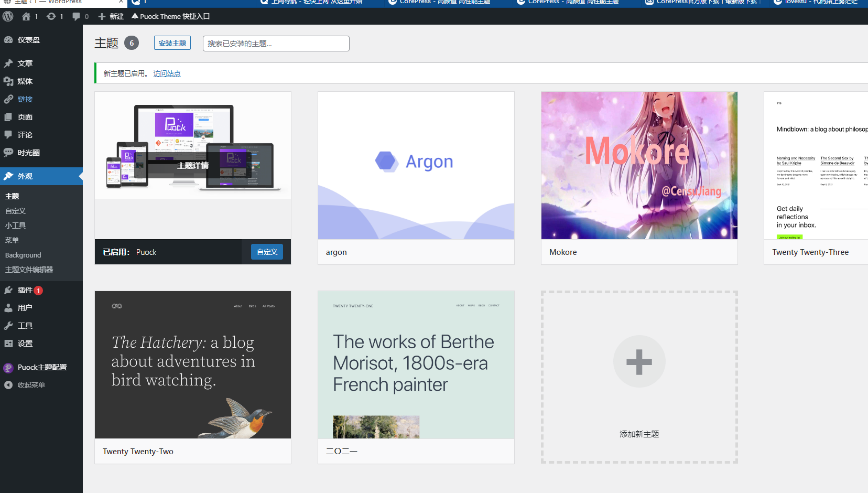Collapse the sidebar menu arrow icon
This screenshot has height=493, width=868.
point(8,385)
